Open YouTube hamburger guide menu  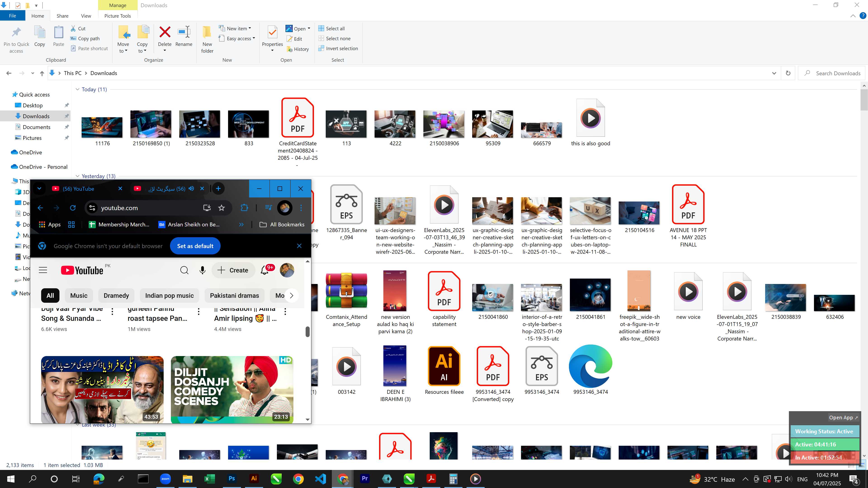click(x=43, y=270)
